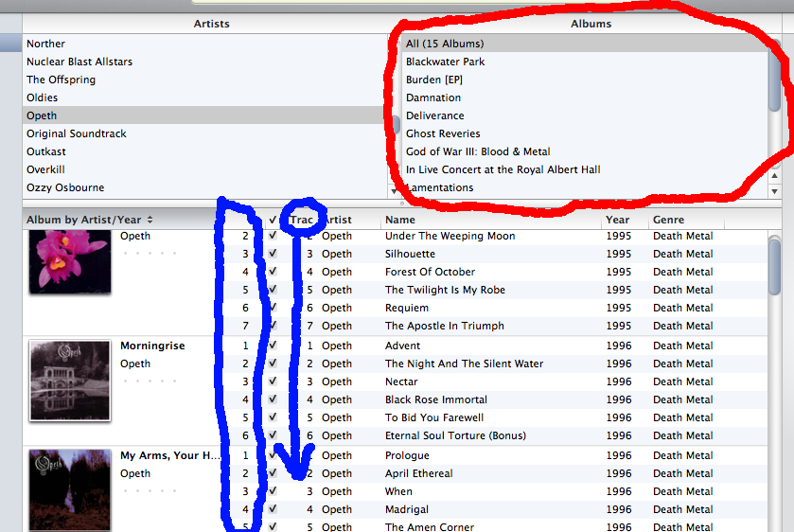Select Outkast in the Artists list
794x532 pixels.
tap(205, 151)
